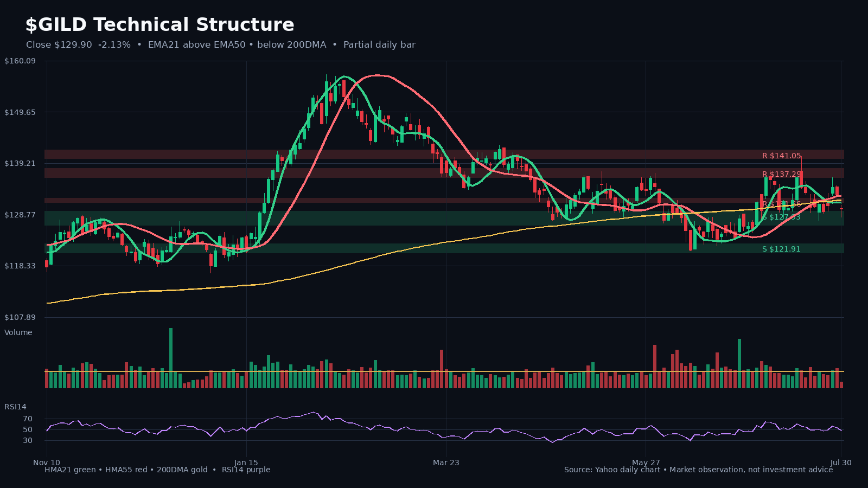Click the $160.09 price axis label
The width and height of the screenshot is (868, 488).
pos(20,61)
